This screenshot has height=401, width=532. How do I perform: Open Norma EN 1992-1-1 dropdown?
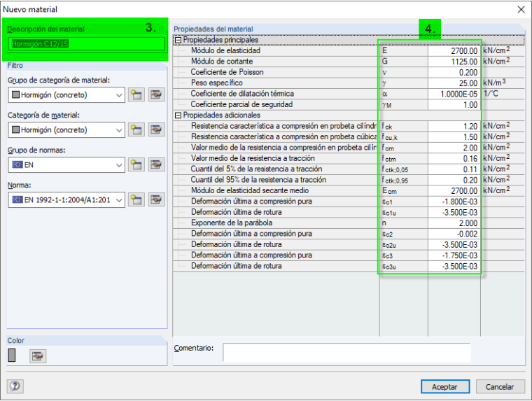point(66,200)
